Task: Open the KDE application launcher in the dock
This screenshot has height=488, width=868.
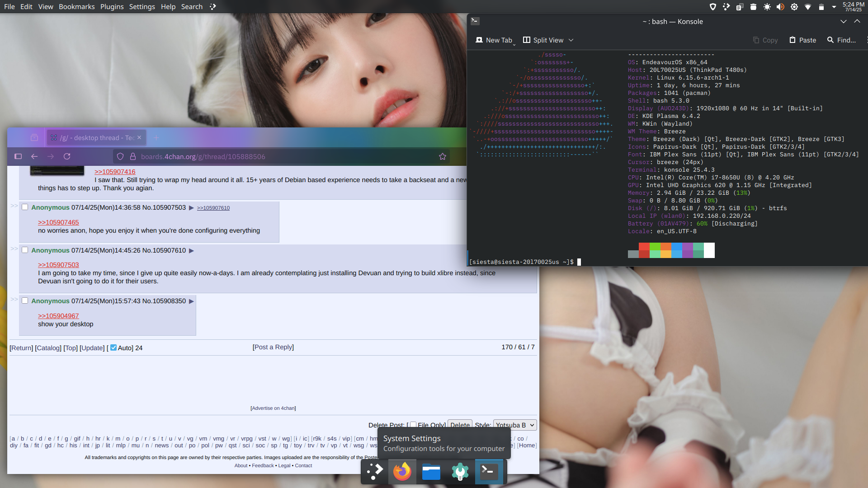Action: pos(374,472)
